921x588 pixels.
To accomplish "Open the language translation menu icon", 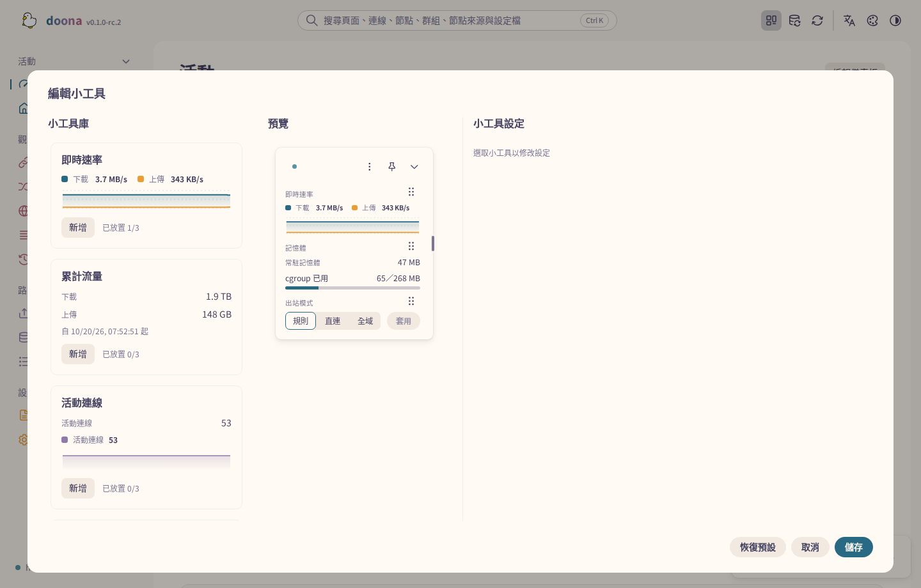I will [849, 20].
